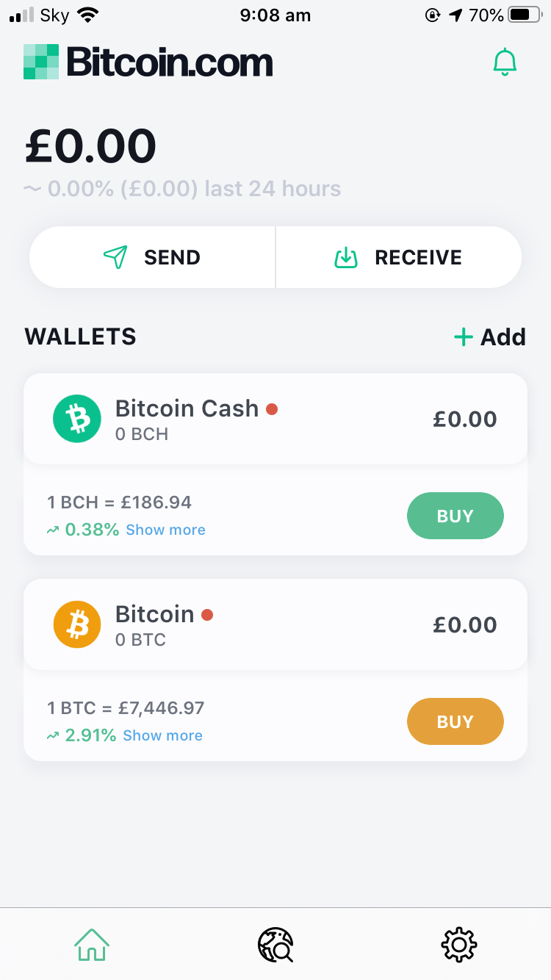Open the Discover globe search tab

click(275, 944)
